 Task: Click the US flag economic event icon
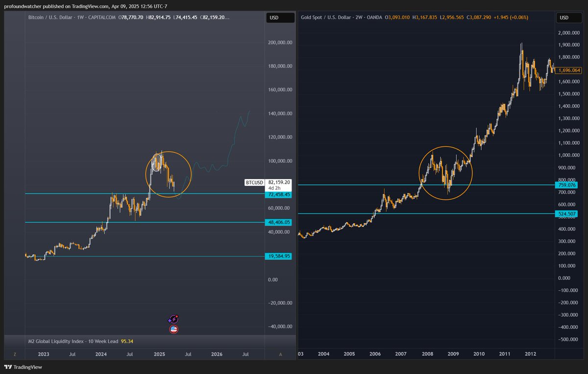click(173, 329)
